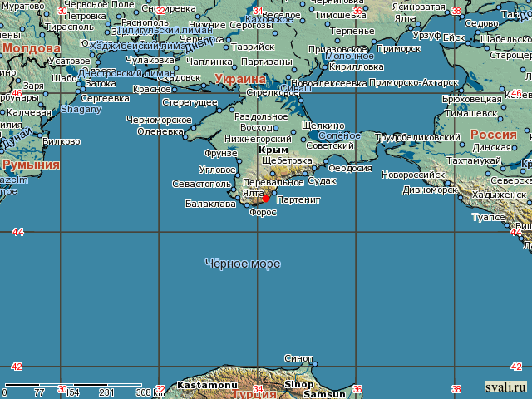Open the svali.ru watermark link

(x=505, y=387)
